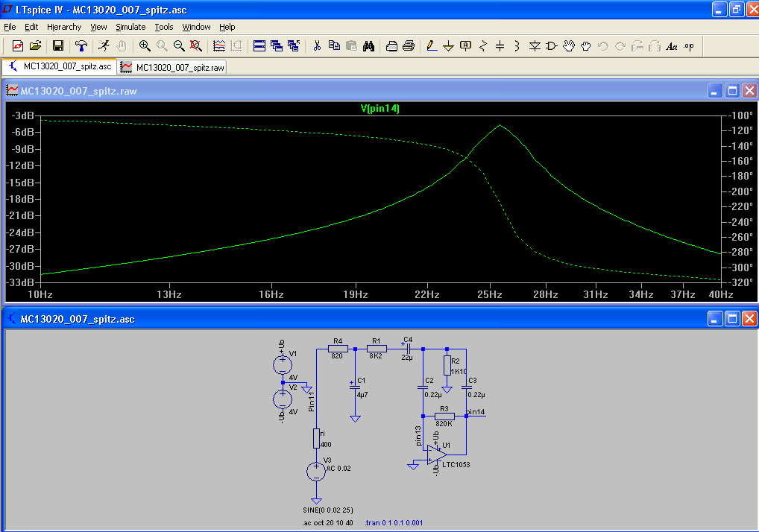Run the simulation with the running man icon
Image resolution: width=759 pixels, height=532 pixels.
pos(104,46)
